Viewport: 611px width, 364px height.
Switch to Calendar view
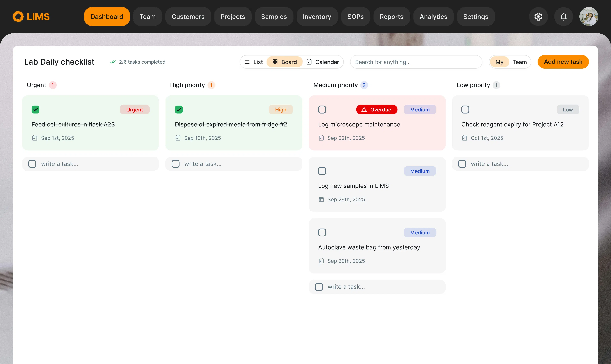[x=323, y=62]
